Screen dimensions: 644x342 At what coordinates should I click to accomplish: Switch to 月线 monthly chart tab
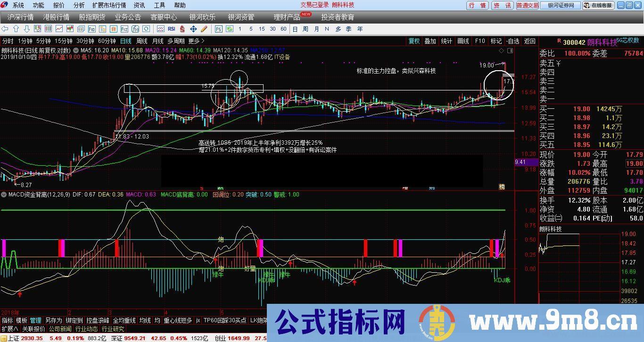158,41
